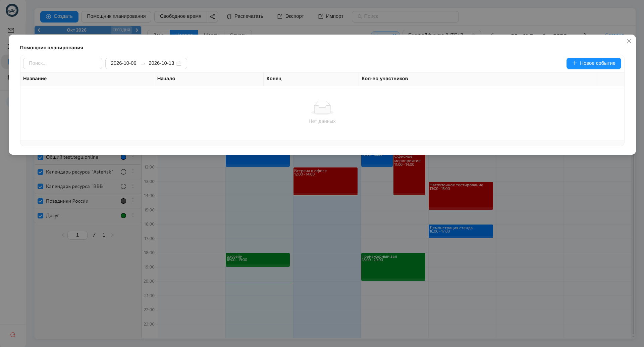Uncheck Праздники России calendar
Screen dimensions: 644x347
[x=41, y=201]
